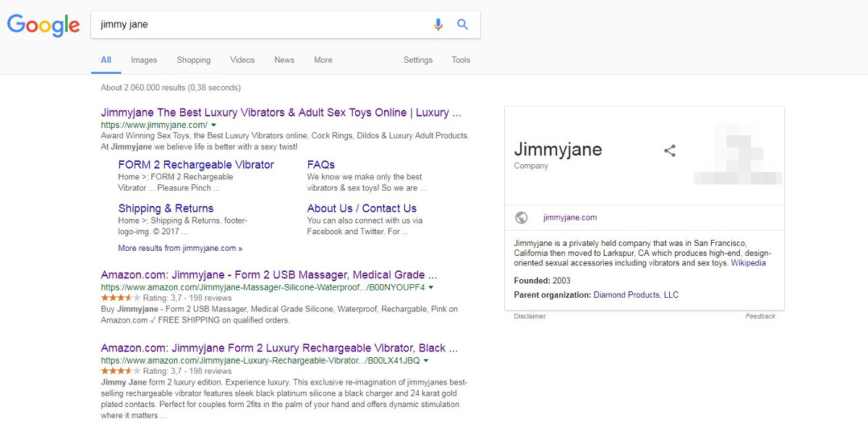This screenshot has height=428, width=868.
Task: Open the News results tab
Action: (x=284, y=60)
